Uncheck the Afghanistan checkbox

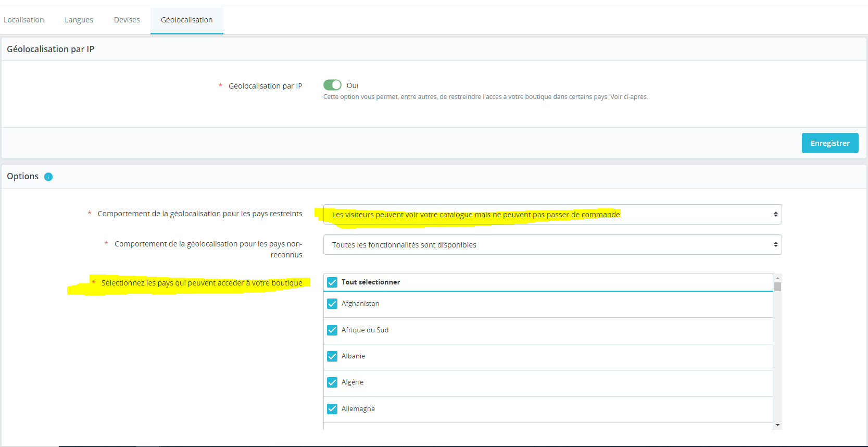[332, 304]
